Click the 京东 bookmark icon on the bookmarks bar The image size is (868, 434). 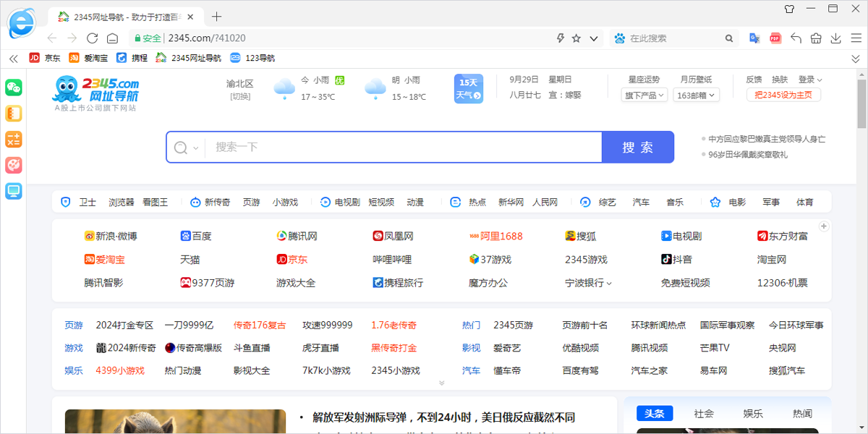click(x=34, y=58)
